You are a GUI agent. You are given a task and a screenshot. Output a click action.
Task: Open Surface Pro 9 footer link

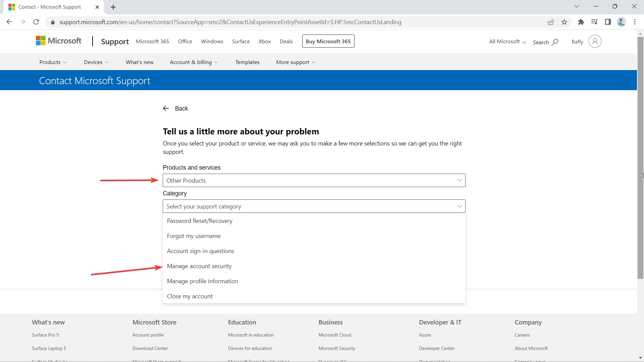(x=45, y=335)
